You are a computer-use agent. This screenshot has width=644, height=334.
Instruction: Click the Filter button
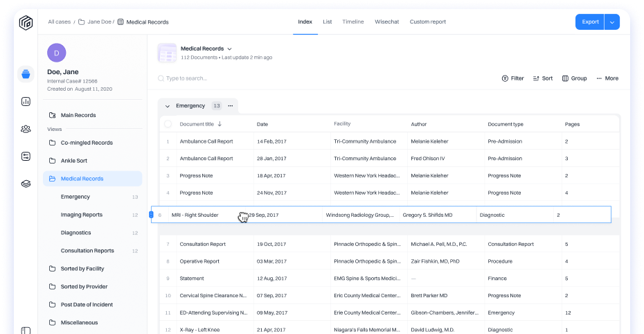(x=513, y=78)
